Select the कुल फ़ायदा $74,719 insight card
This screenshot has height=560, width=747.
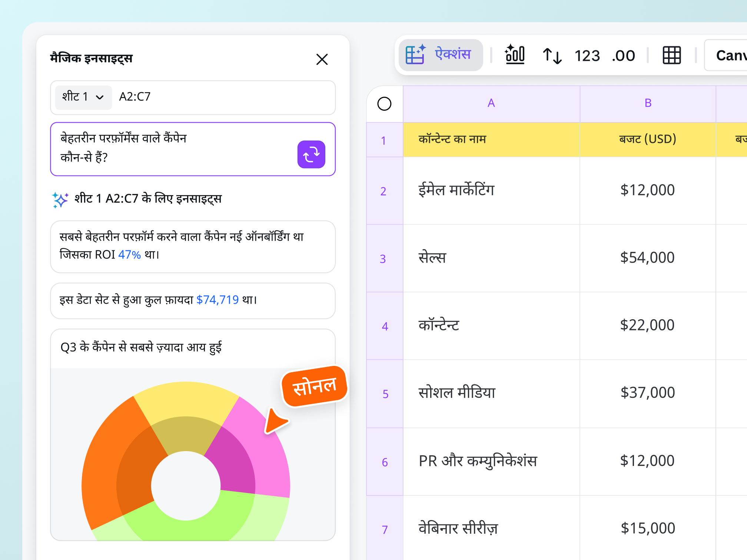[193, 301]
